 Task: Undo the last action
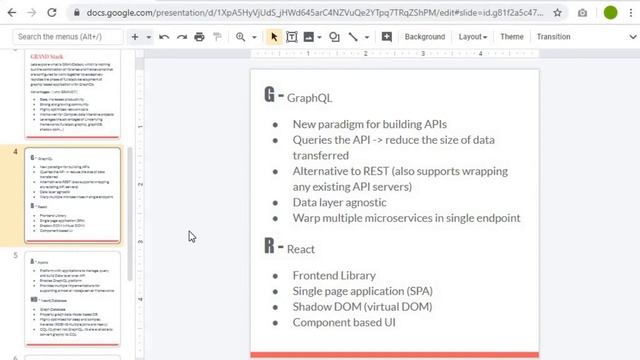[x=164, y=37]
